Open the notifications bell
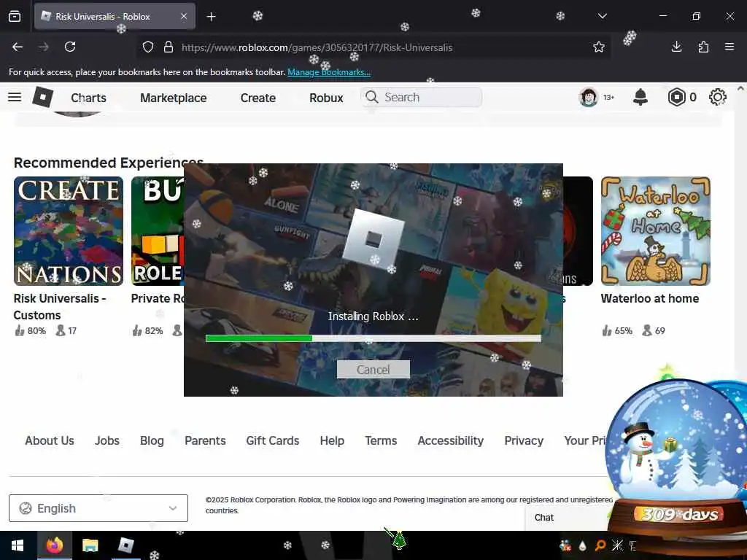Screen dimensions: 747x560 (640, 97)
